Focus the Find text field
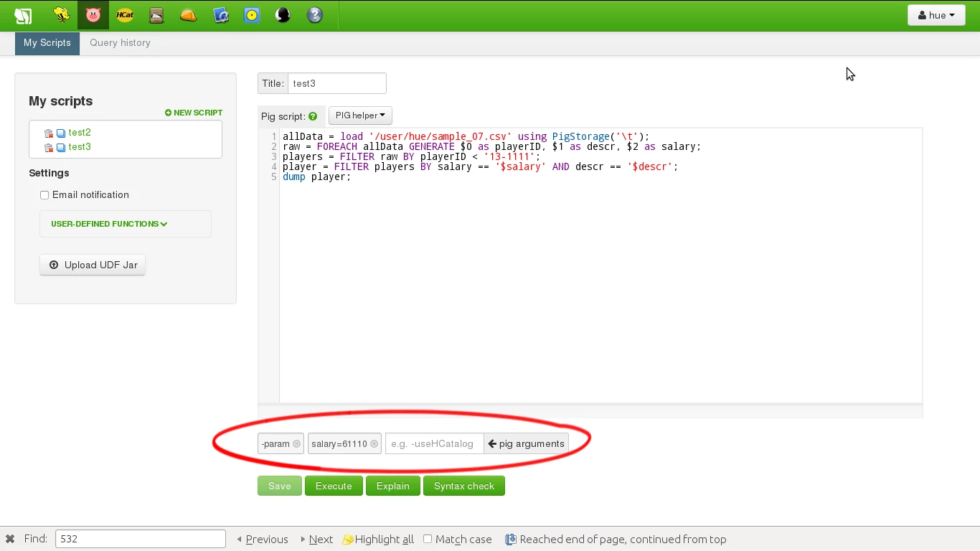Viewport: 980px width, 551px height. tap(141, 539)
